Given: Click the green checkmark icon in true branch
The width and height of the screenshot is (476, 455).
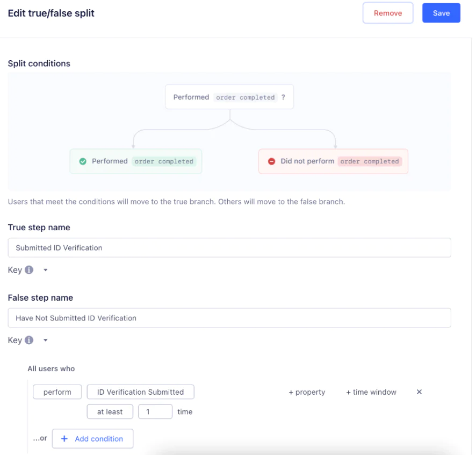Looking at the screenshot, I should point(83,161).
